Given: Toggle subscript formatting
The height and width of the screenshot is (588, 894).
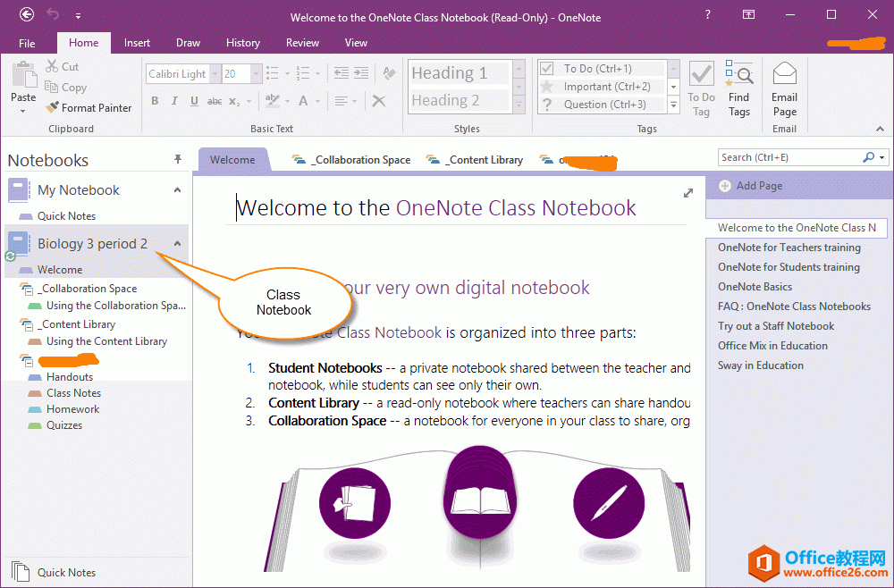Looking at the screenshot, I should (233, 100).
